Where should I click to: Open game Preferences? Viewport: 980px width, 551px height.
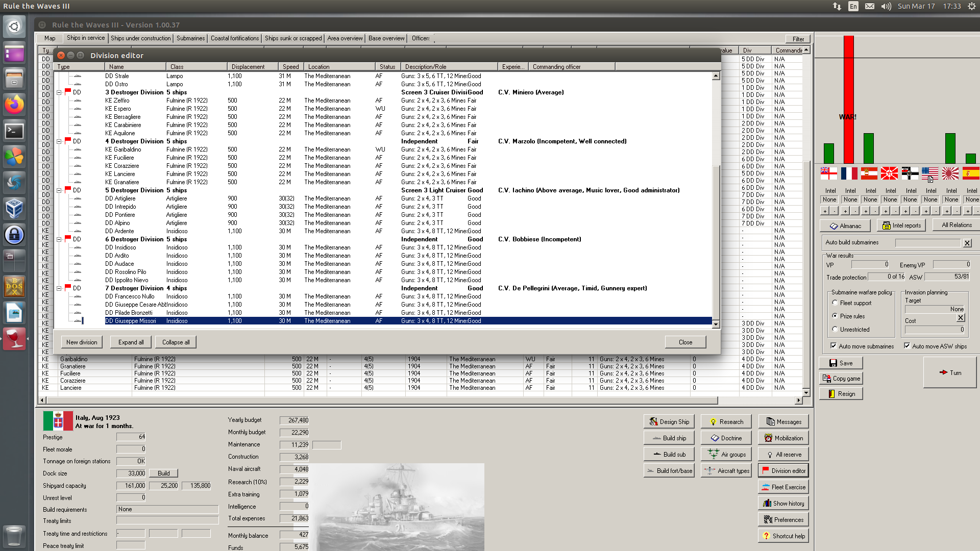tap(783, 519)
